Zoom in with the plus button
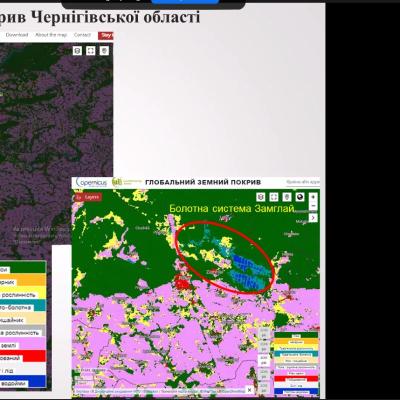 [313, 197]
